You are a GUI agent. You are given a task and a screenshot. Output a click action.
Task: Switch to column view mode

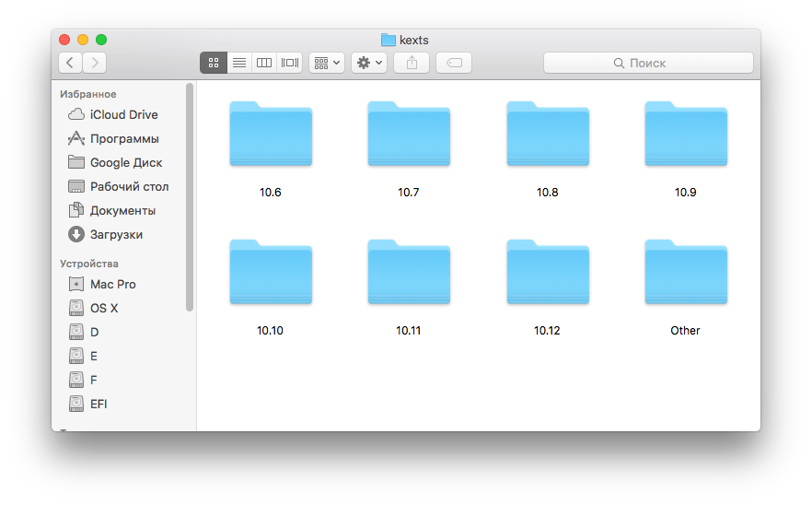264,63
